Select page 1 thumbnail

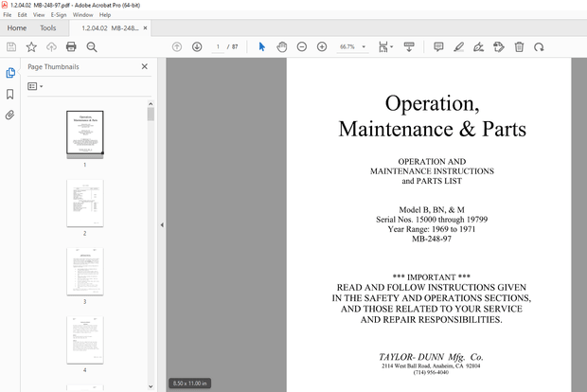pyautogui.click(x=85, y=133)
